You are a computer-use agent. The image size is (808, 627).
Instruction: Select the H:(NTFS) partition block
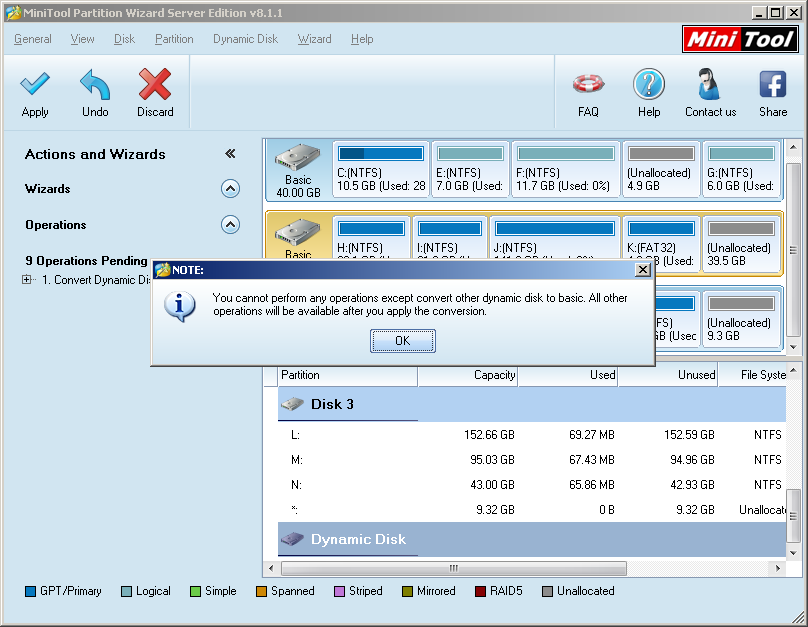pos(372,238)
